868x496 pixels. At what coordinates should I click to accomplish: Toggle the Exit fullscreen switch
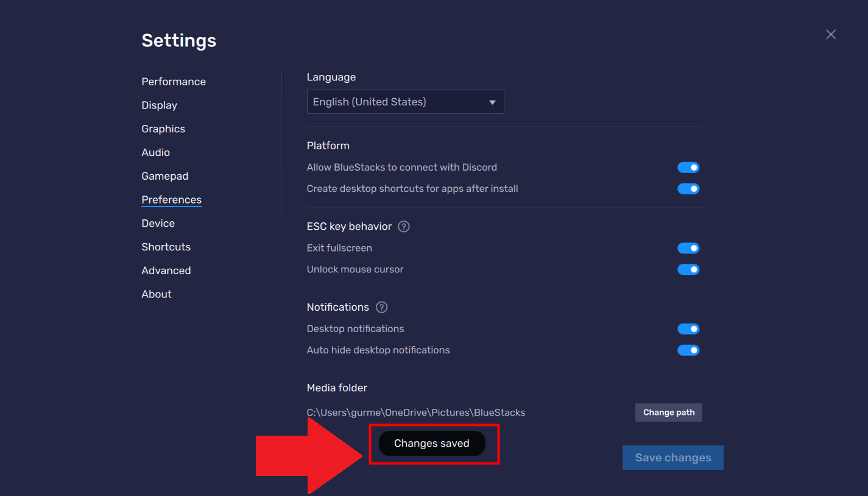(688, 248)
